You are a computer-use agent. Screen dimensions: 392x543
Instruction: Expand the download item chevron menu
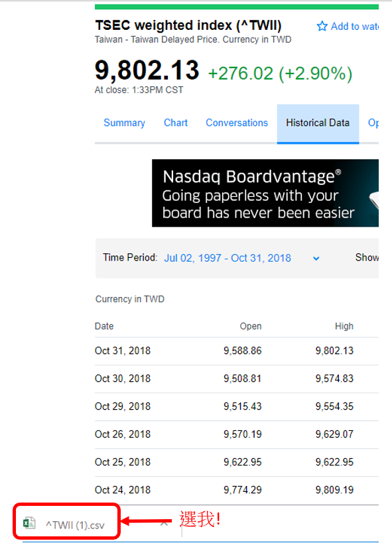(164, 523)
